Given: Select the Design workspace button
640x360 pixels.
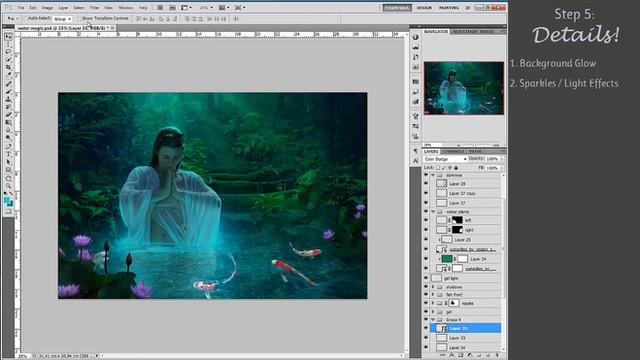Looking at the screenshot, I should [424, 8].
